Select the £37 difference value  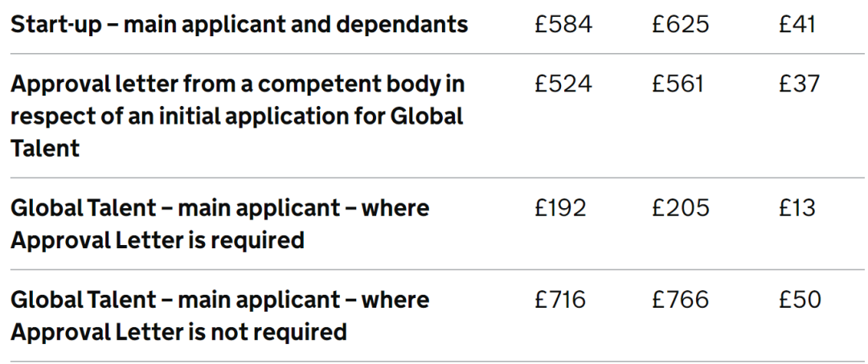coord(799,84)
